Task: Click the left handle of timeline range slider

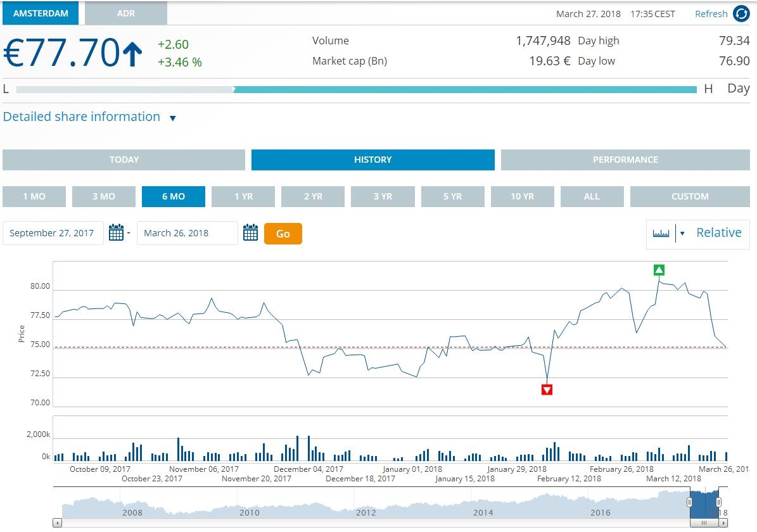Action: click(690, 502)
